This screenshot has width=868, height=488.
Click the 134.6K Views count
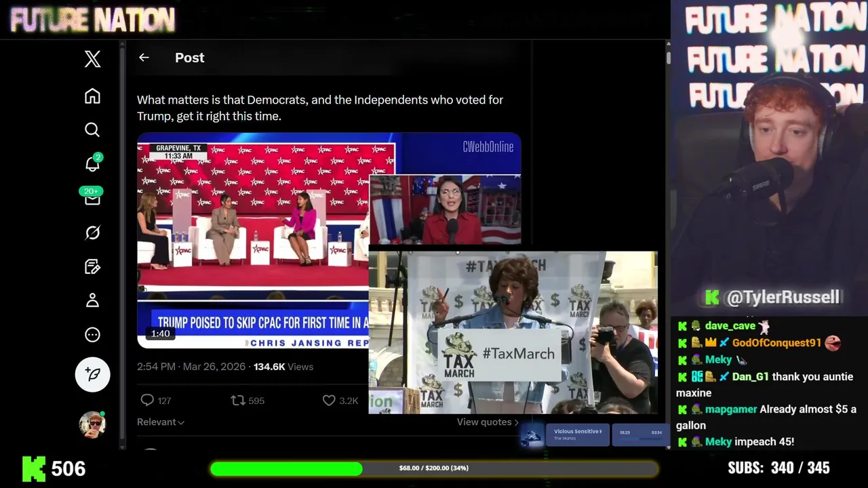(x=283, y=367)
